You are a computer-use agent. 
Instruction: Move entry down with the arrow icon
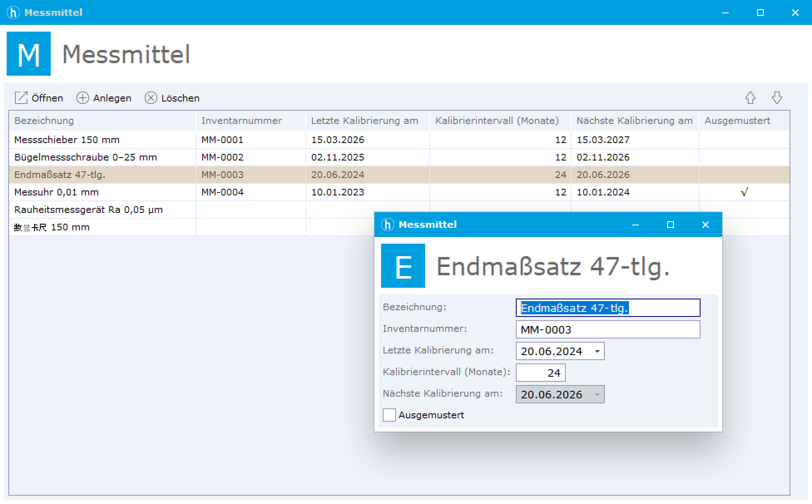[777, 98]
